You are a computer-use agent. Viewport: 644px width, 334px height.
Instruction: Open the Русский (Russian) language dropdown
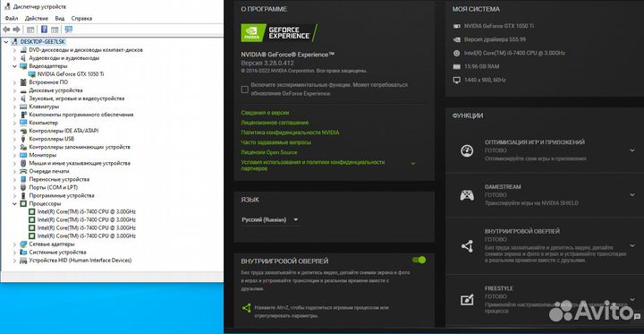[270, 219]
